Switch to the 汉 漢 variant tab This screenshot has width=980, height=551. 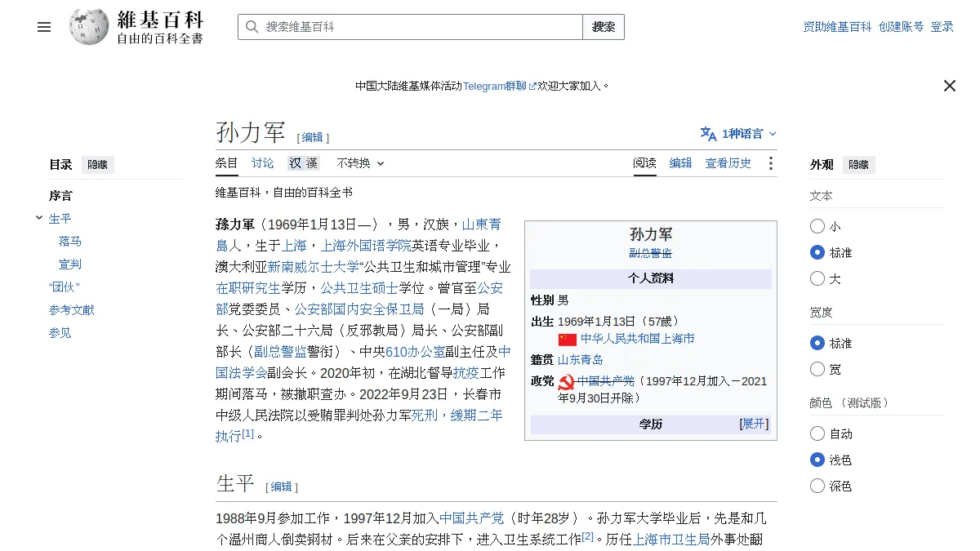(303, 163)
